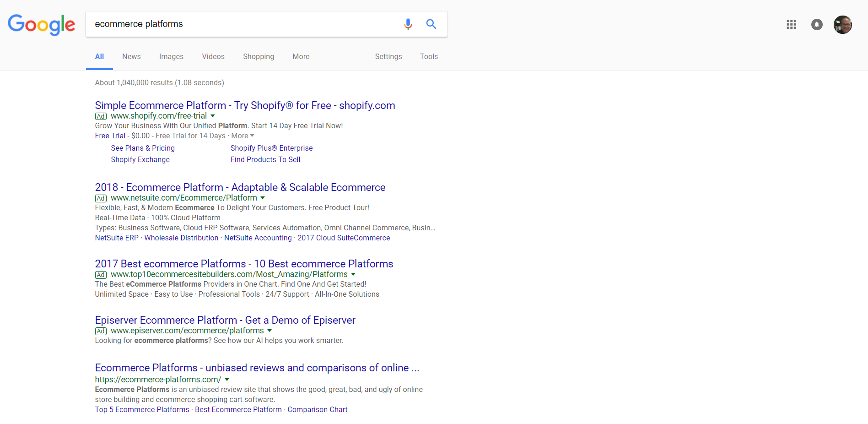Start voice search with microphone icon
This screenshot has width=868, height=424.
408,24
